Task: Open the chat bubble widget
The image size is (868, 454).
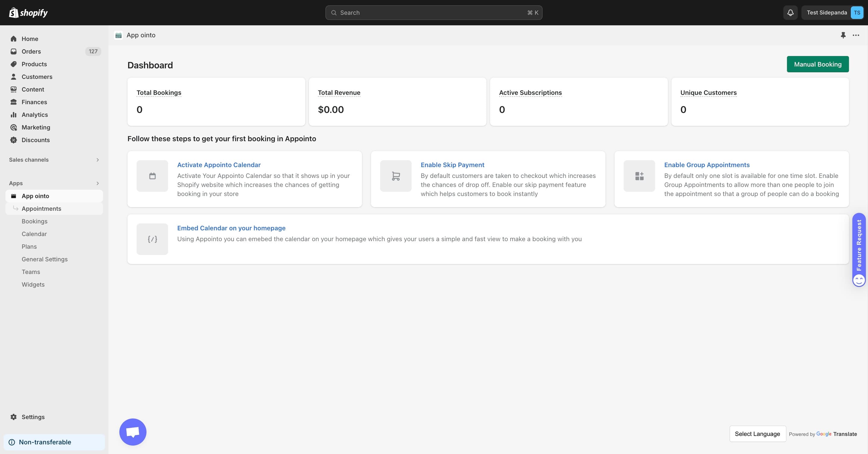Action: pyautogui.click(x=133, y=432)
